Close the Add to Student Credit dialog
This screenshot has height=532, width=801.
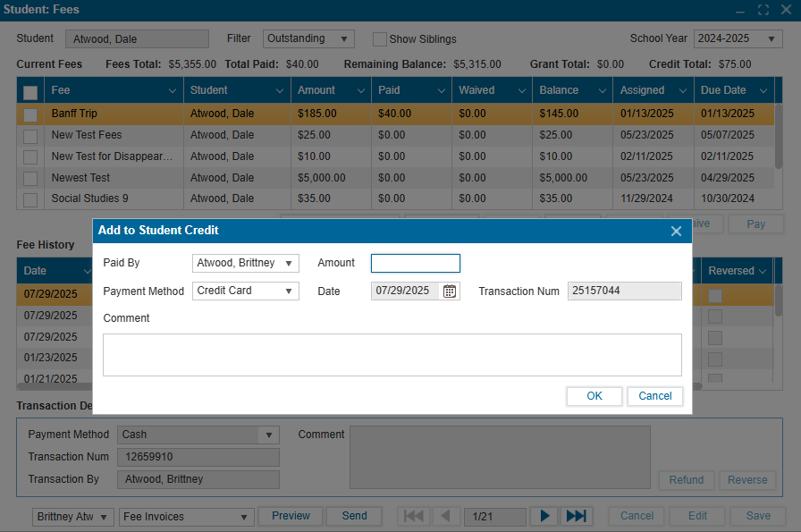click(x=676, y=231)
